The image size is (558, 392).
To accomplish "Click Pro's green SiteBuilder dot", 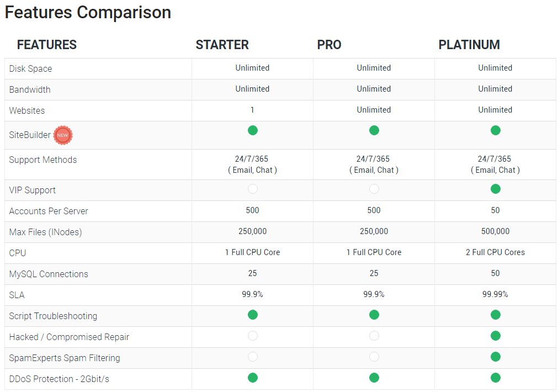I will [374, 130].
